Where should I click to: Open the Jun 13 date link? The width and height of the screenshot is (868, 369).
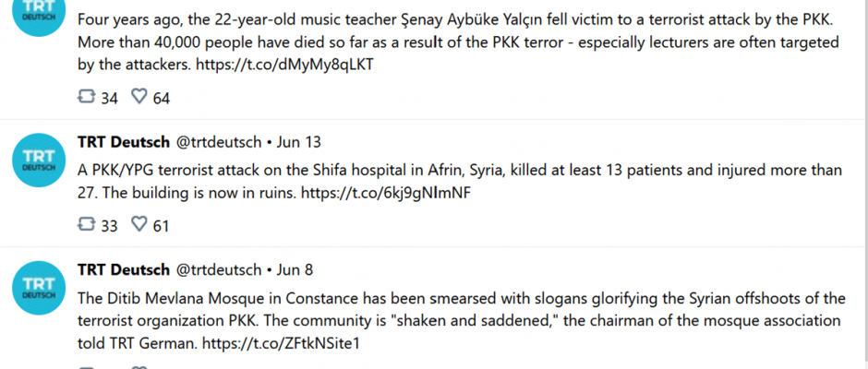coord(298,143)
